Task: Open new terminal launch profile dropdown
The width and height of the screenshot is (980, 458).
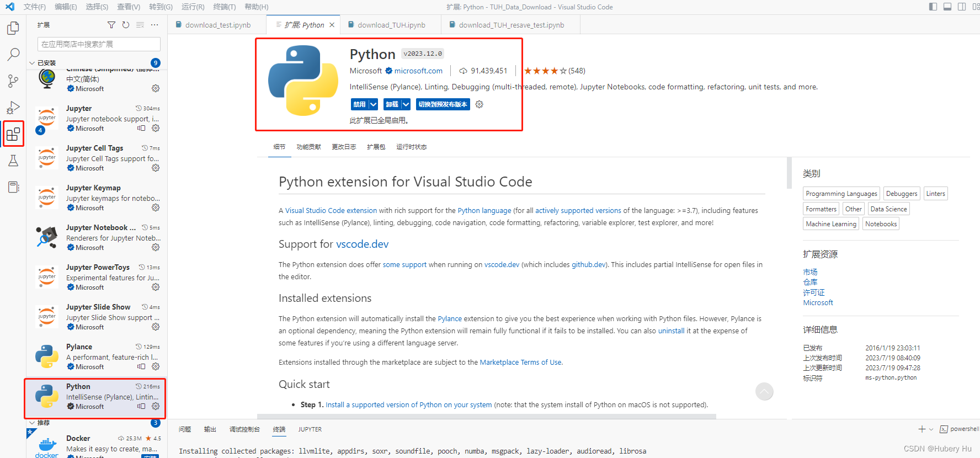Action: pyautogui.click(x=931, y=429)
